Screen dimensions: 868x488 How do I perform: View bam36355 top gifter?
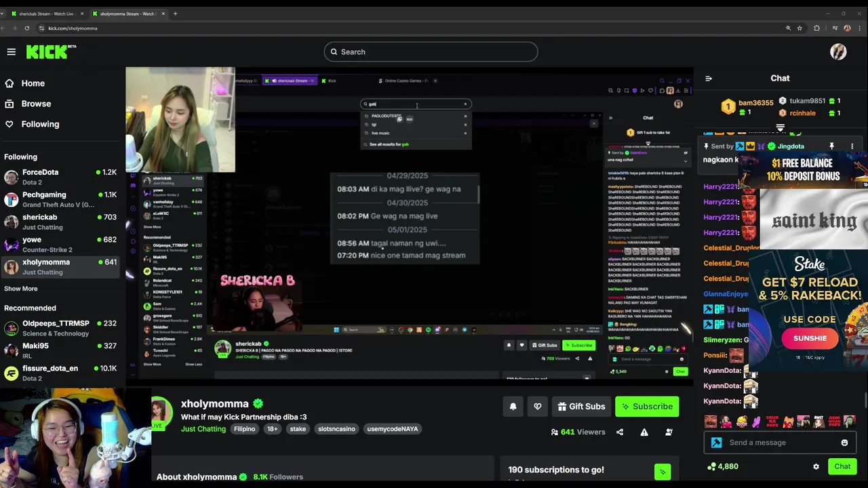747,106
